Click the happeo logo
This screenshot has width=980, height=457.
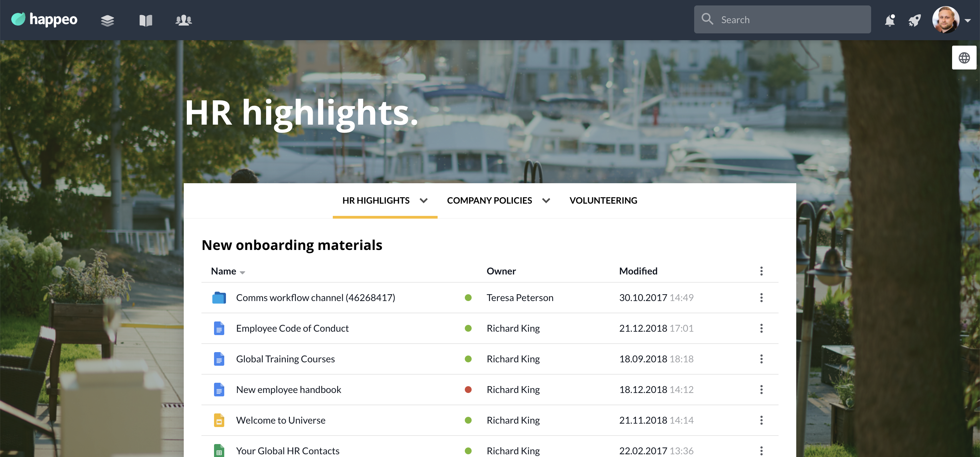point(44,19)
